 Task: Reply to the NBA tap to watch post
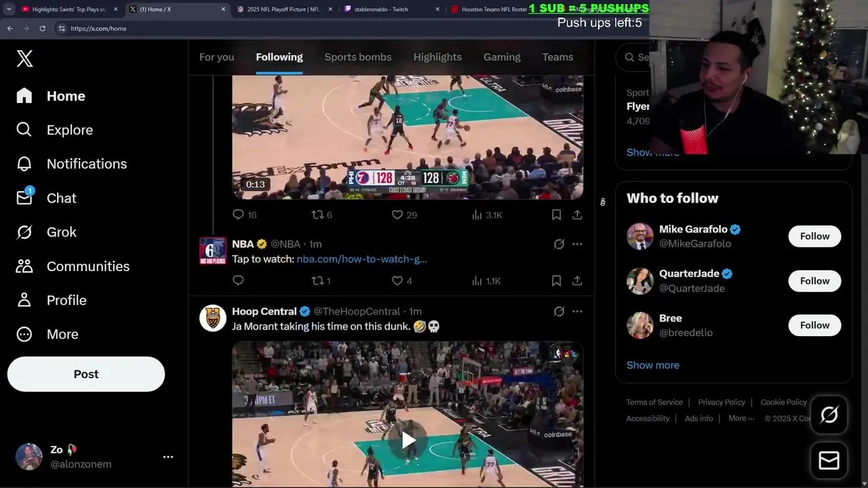coord(238,281)
